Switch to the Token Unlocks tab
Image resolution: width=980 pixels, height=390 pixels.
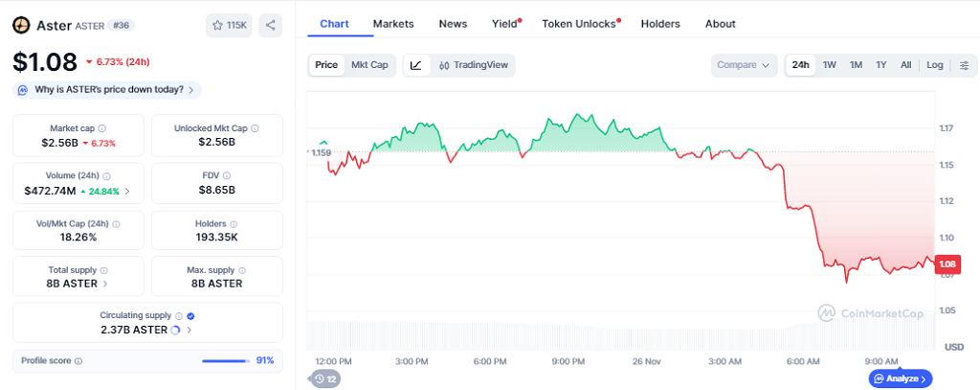click(x=579, y=23)
